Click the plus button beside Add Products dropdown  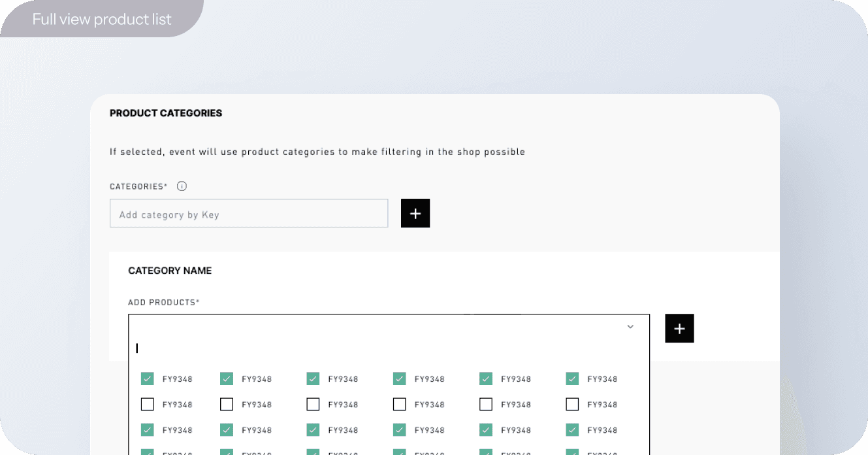point(679,328)
